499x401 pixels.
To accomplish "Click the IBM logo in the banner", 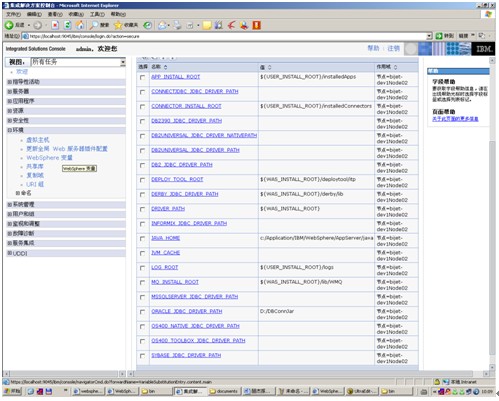I will (483, 49).
